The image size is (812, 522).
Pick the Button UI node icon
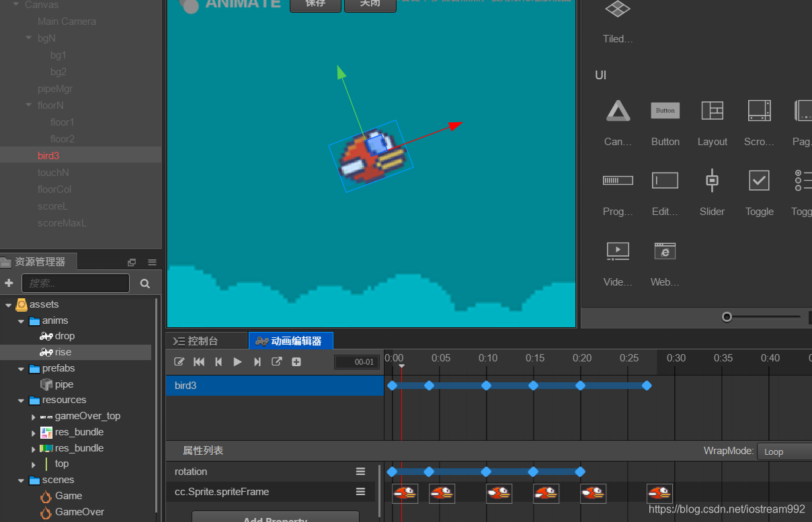point(665,111)
